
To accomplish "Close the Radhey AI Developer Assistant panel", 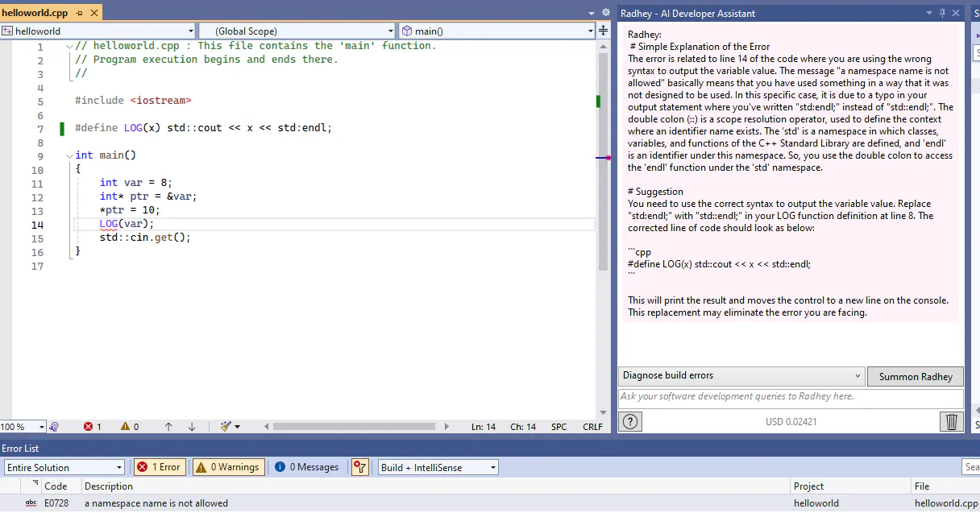I will 956,13.
